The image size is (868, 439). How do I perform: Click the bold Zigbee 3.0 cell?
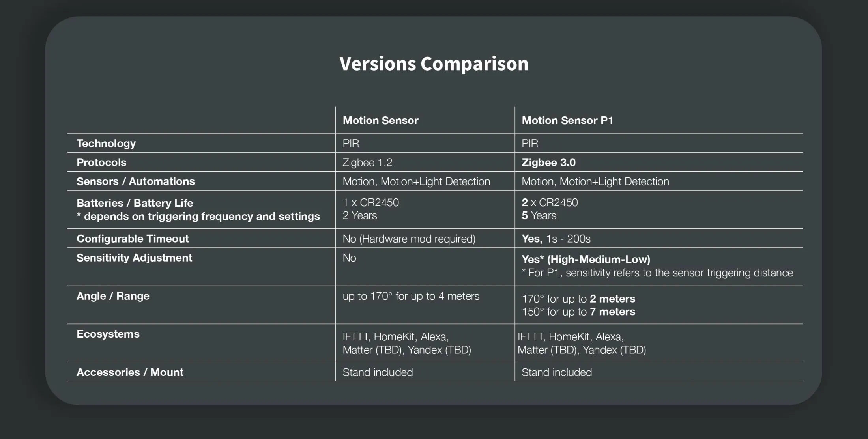coord(548,162)
